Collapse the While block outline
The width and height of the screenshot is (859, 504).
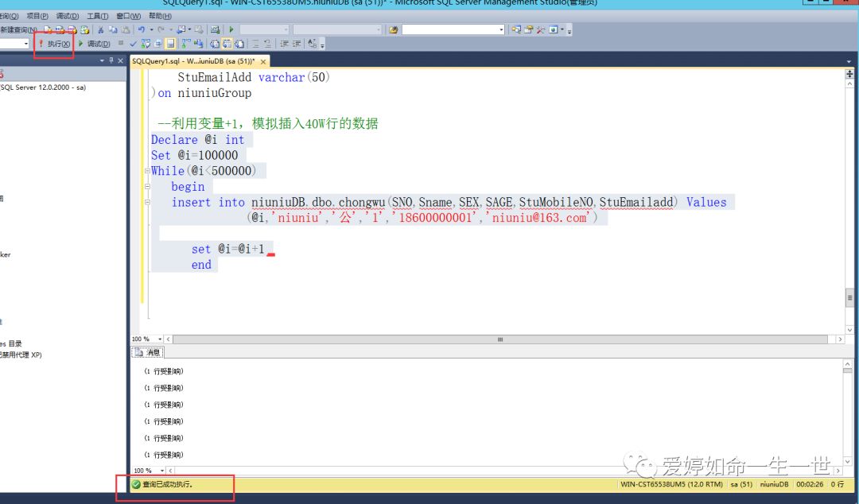147,171
